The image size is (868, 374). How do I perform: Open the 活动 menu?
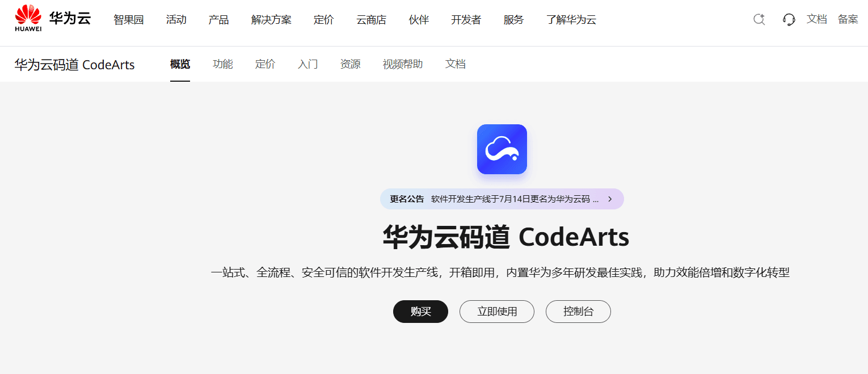(176, 20)
